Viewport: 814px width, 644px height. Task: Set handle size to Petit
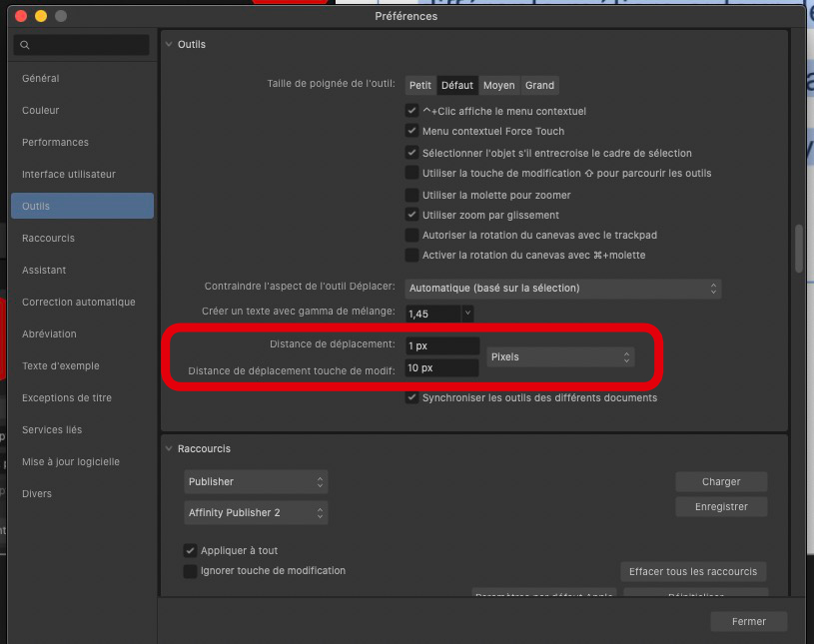[x=420, y=85]
